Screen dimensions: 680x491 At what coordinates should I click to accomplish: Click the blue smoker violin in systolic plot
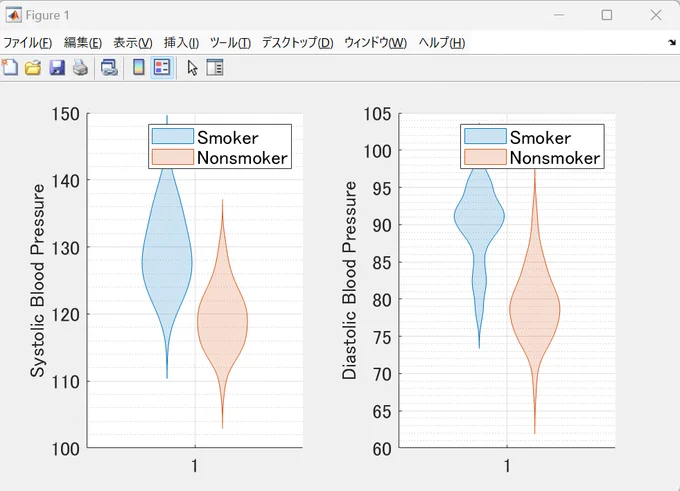point(167,260)
